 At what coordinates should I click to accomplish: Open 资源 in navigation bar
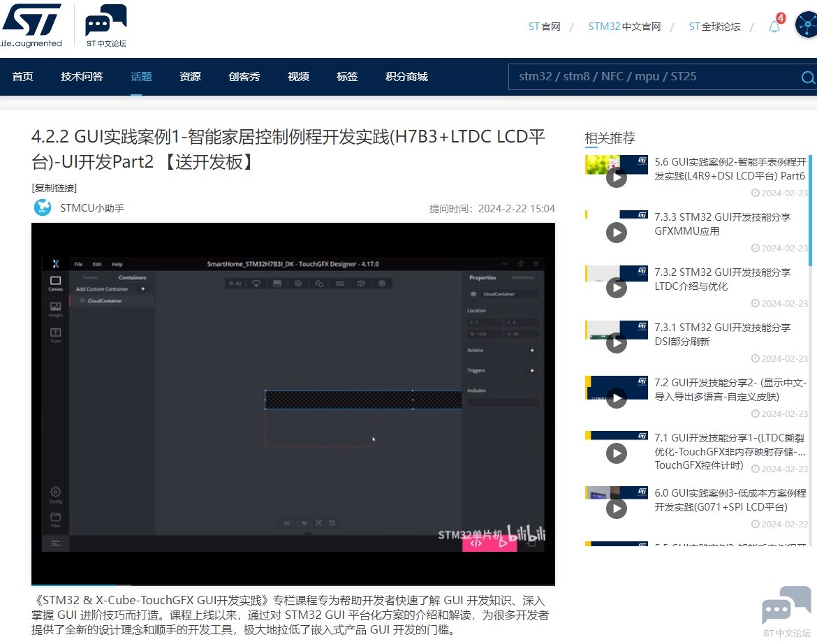pyautogui.click(x=190, y=77)
